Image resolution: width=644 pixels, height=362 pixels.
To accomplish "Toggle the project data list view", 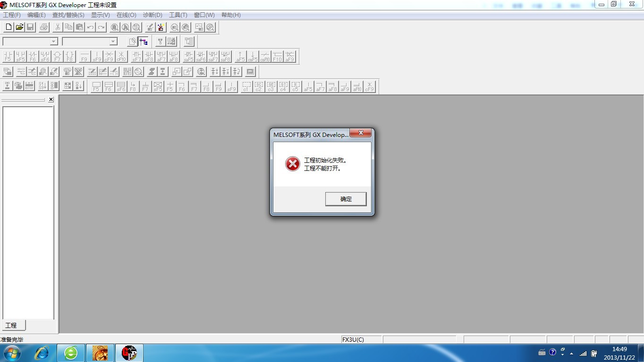I will (x=143, y=42).
